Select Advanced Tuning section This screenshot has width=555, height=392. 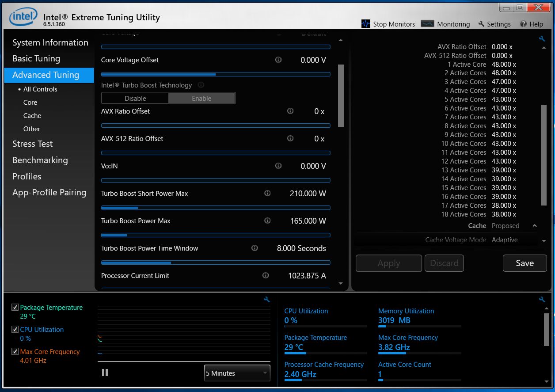point(49,75)
